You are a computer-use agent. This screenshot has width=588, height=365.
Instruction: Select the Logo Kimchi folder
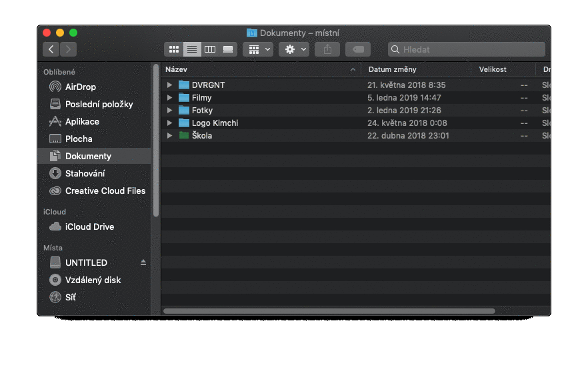[x=215, y=123]
